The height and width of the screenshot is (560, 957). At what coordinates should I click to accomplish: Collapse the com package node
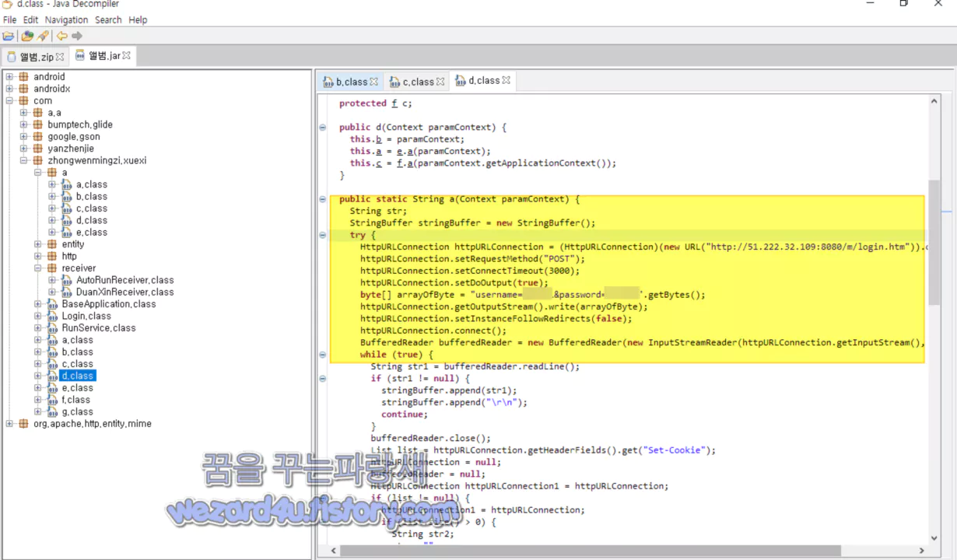point(10,101)
